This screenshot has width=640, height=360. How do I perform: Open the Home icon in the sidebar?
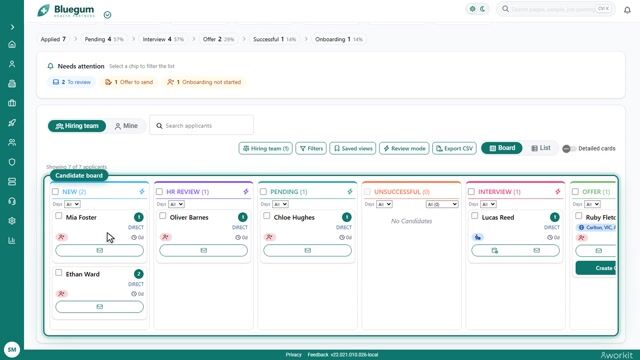point(12,44)
